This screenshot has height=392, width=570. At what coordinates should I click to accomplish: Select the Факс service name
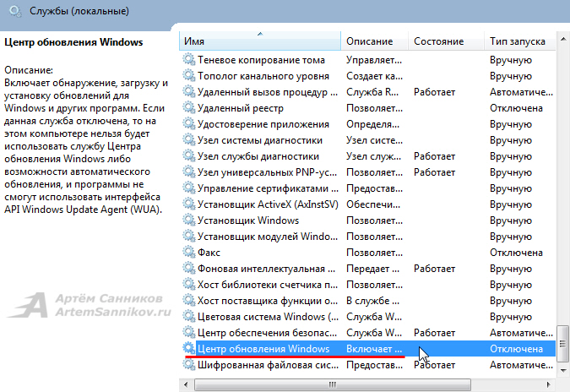(x=209, y=253)
